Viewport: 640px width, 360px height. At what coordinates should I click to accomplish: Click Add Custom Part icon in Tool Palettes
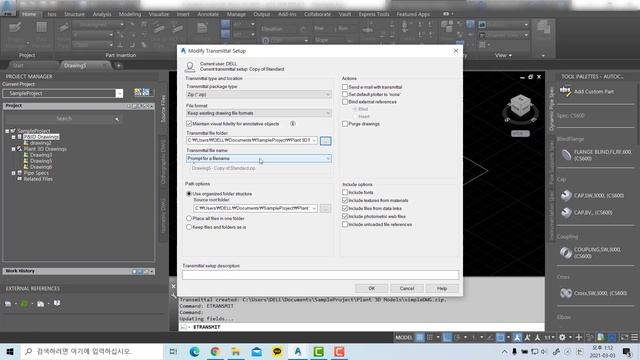pyautogui.click(x=565, y=91)
